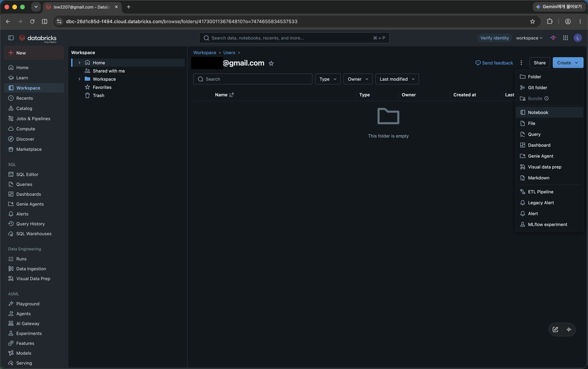The width and height of the screenshot is (588, 369).
Task: Go to Compute in the sidebar
Action: click(34, 129)
